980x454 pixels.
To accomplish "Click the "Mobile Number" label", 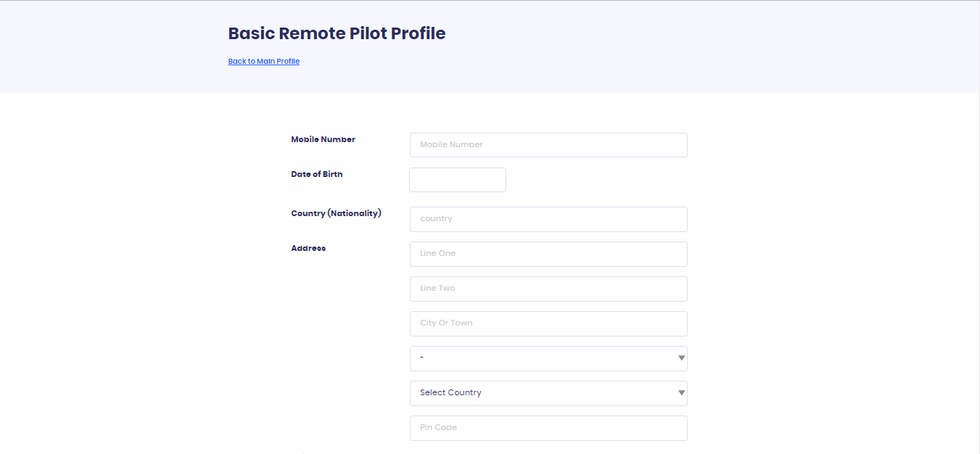I will pyautogui.click(x=323, y=139).
